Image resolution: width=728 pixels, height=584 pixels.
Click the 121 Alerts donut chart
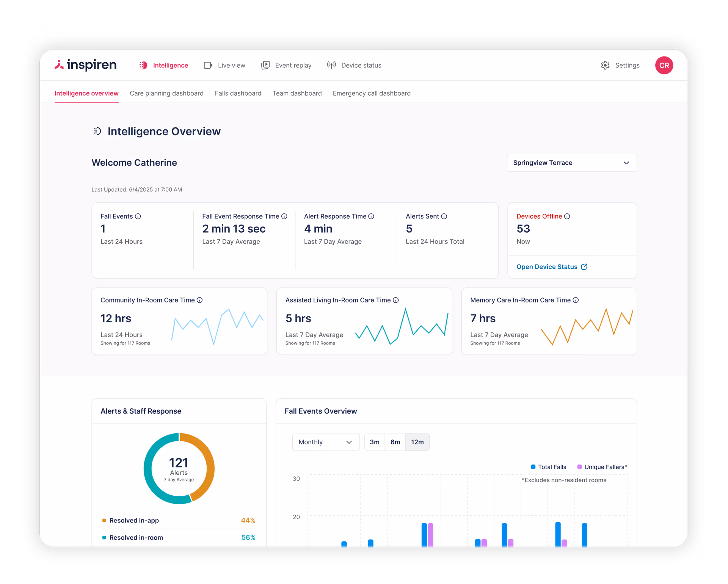(179, 469)
